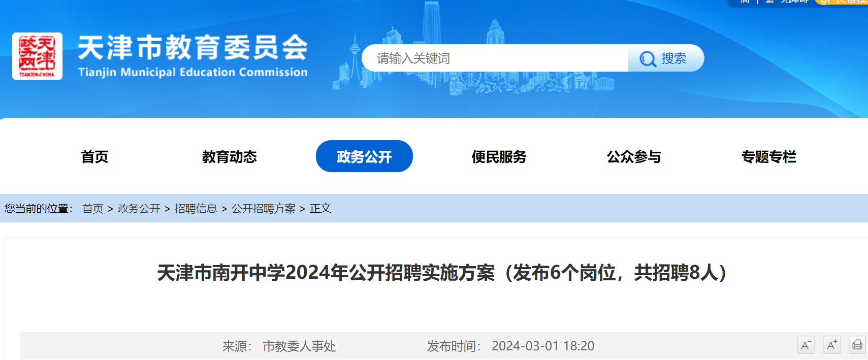Open the 公众参与 navigation item
Image resolution: width=868 pixels, height=360 pixels.
click(x=634, y=157)
